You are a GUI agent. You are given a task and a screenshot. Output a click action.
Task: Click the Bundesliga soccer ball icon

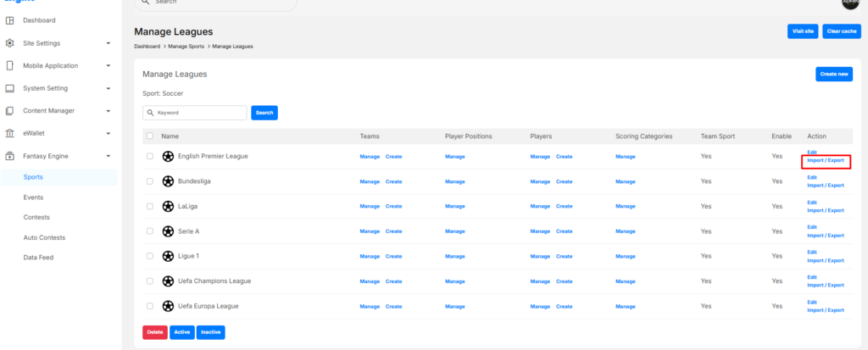click(x=168, y=181)
